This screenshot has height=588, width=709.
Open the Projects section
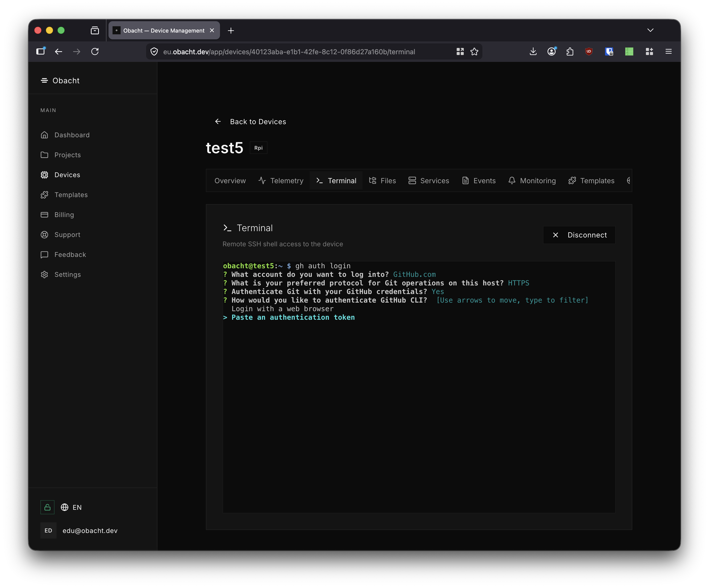(x=61, y=155)
